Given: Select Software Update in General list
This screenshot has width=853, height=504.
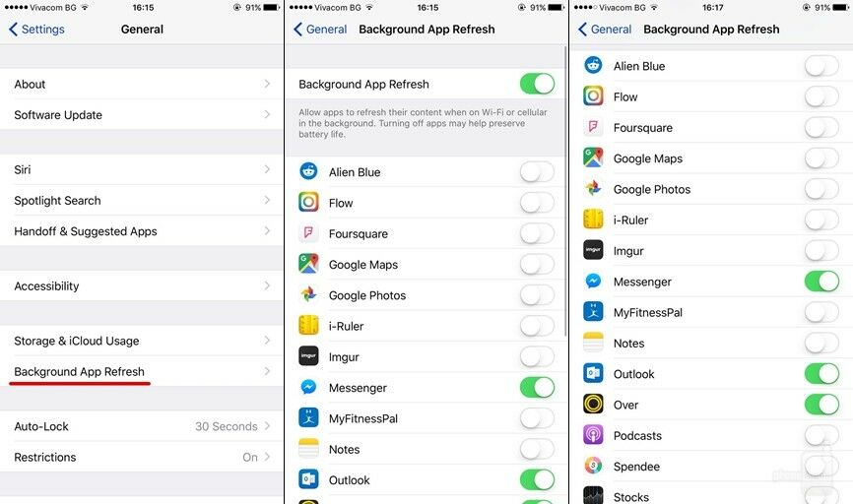Looking at the screenshot, I should point(142,115).
